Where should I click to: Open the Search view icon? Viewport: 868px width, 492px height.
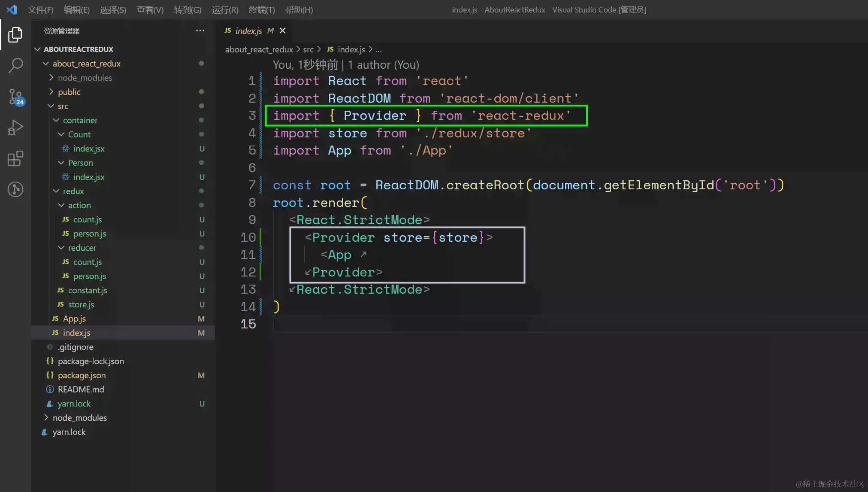coord(15,66)
